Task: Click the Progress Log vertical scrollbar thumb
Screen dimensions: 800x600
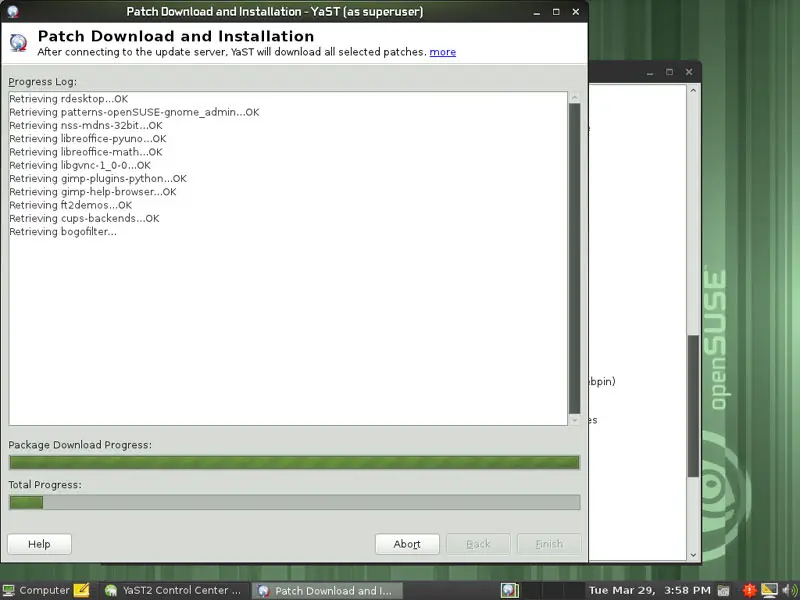Action: click(x=574, y=259)
